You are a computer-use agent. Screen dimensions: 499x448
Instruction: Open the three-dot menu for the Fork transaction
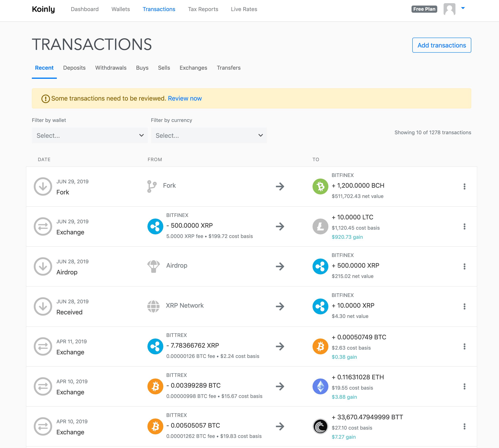point(464,186)
